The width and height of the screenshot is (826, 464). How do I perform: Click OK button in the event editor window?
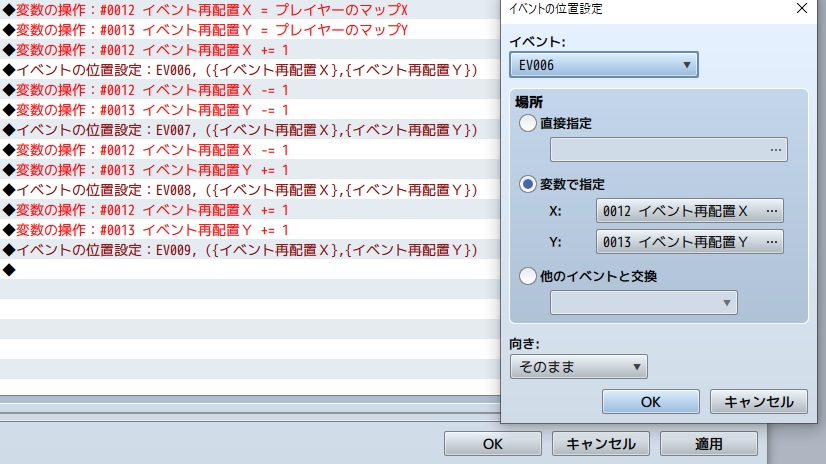[x=493, y=444]
